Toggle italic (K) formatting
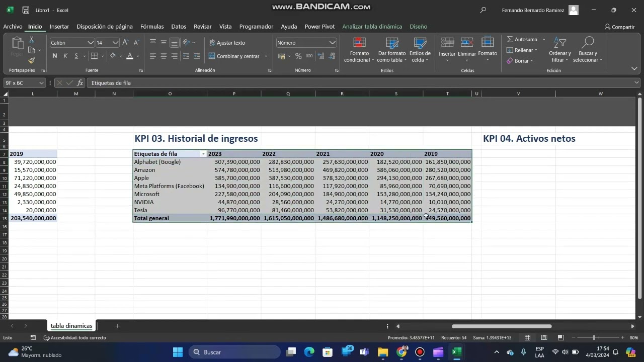This screenshot has height=362, width=644. pyautogui.click(x=65, y=56)
